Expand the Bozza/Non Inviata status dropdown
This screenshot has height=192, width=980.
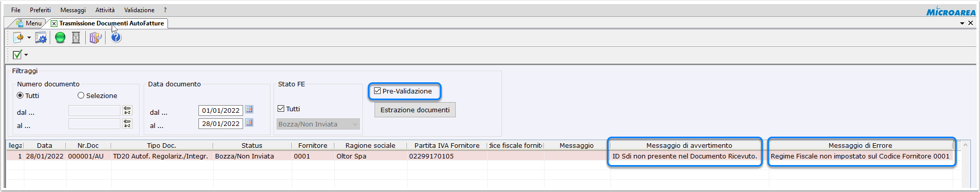[355, 124]
